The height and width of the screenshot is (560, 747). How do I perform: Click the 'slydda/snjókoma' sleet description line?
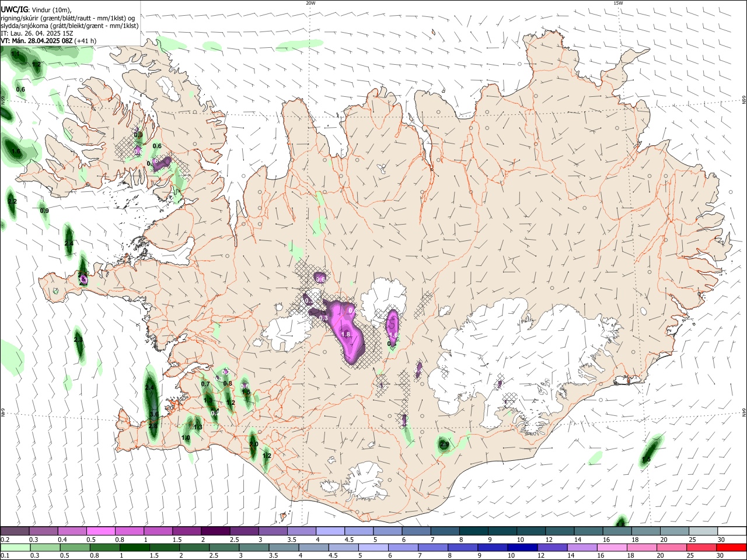[x=69, y=26]
